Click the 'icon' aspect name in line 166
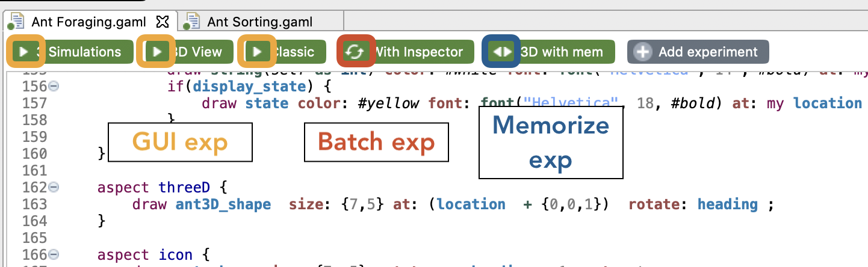 click(x=176, y=255)
